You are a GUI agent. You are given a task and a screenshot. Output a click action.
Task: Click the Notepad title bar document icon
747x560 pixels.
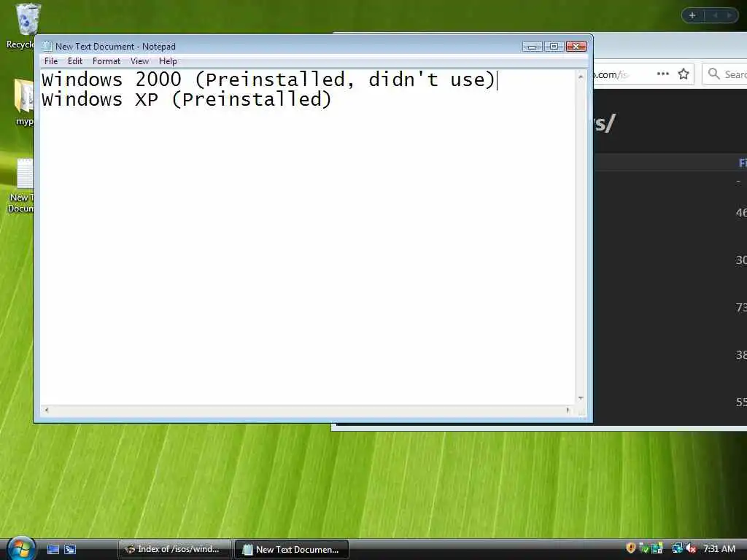[47, 46]
